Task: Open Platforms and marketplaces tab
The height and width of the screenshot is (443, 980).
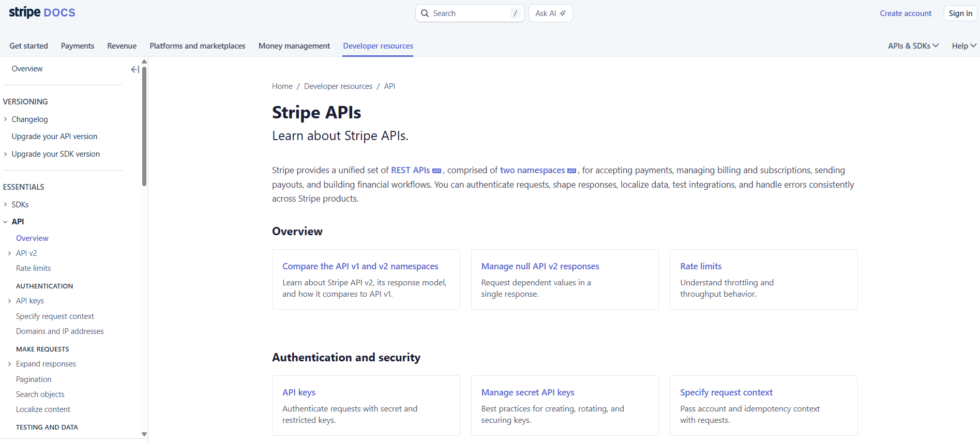Action: [198, 46]
